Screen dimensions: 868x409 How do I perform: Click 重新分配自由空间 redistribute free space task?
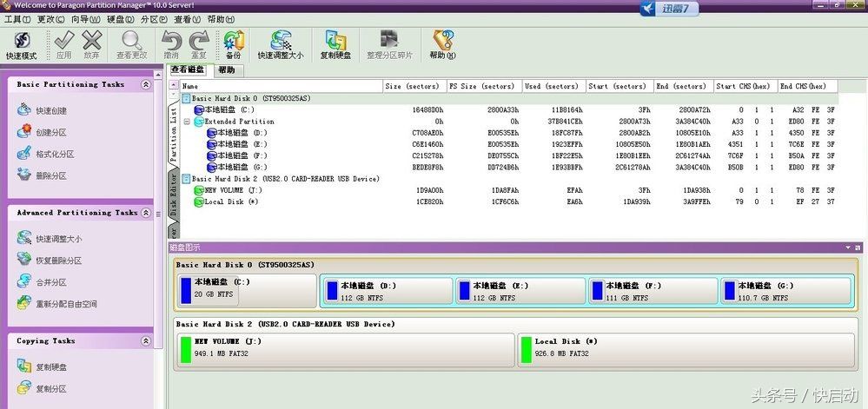tap(65, 304)
